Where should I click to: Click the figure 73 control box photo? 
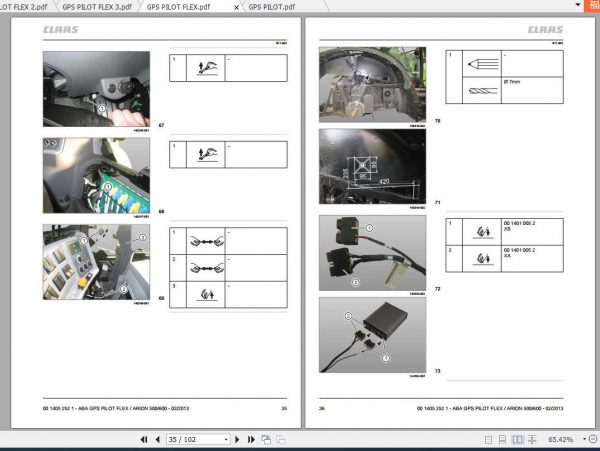[372, 335]
